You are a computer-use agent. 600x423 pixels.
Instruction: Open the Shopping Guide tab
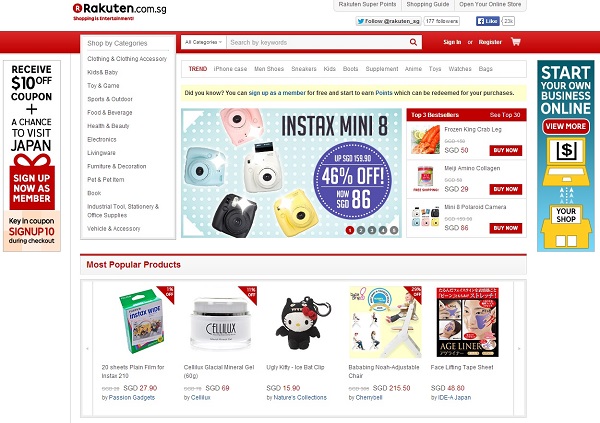[x=428, y=5]
